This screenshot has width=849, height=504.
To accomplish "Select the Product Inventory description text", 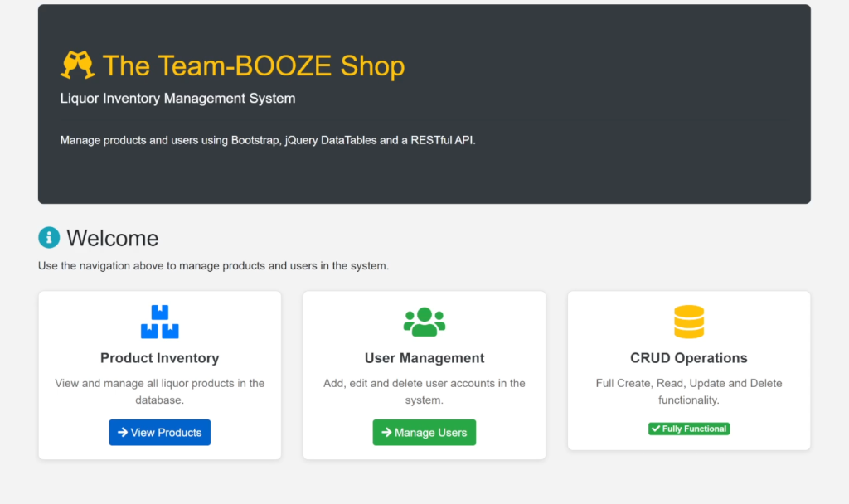I will click(x=159, y=391).
